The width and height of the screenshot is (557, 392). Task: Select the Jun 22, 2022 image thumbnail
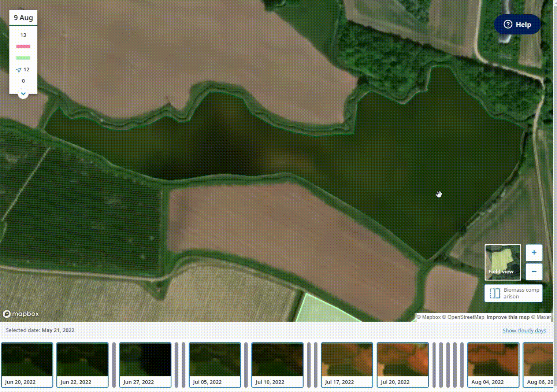click(82, 365)
